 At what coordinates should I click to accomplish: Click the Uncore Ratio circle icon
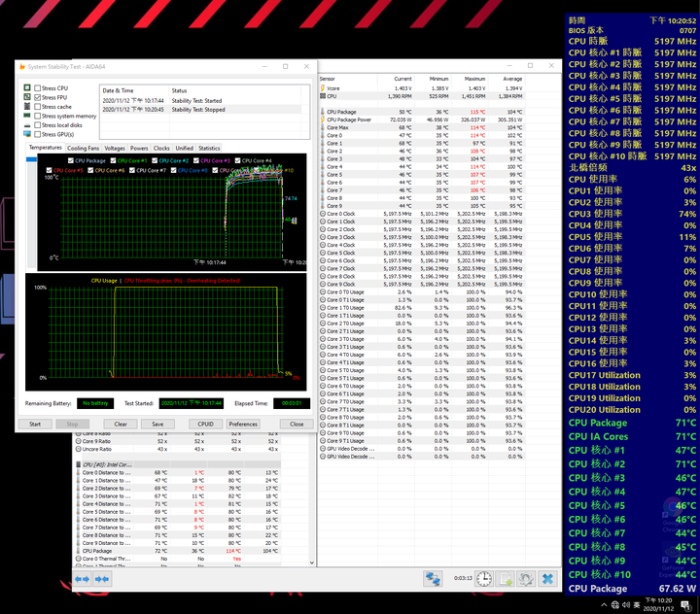(x=78, y=449)
